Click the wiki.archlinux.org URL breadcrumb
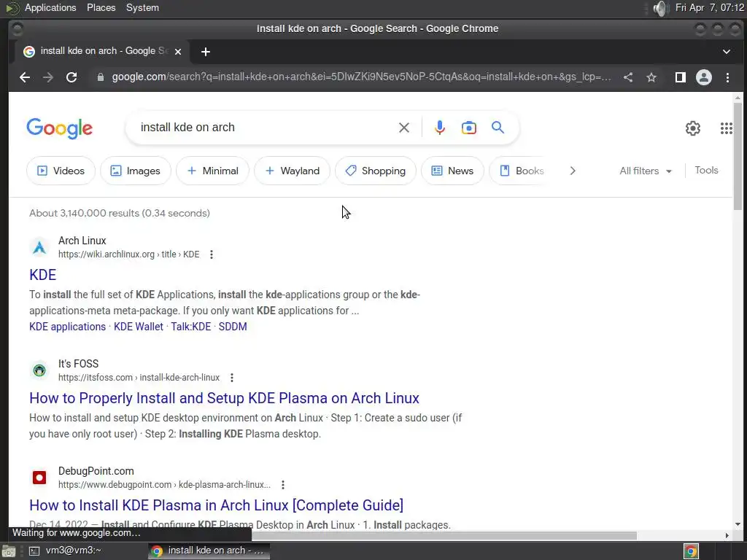Viewport: 747px width, 560px height. [129, 254]
